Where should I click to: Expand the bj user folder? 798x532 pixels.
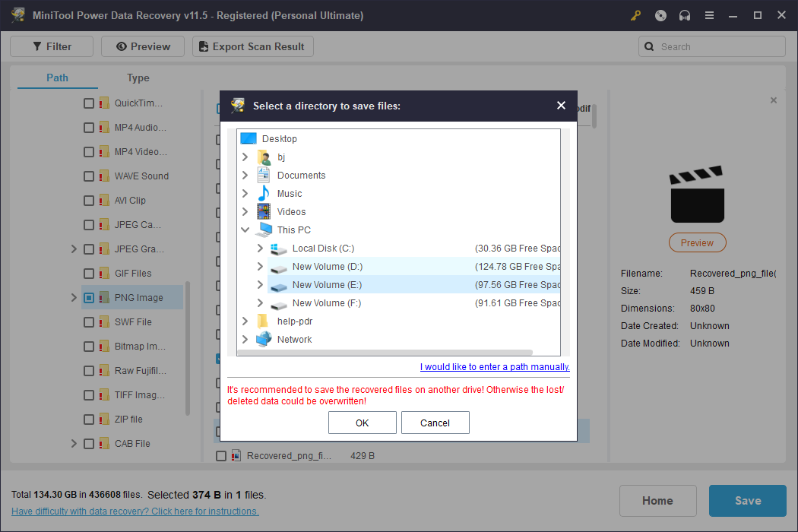(245, 157)
